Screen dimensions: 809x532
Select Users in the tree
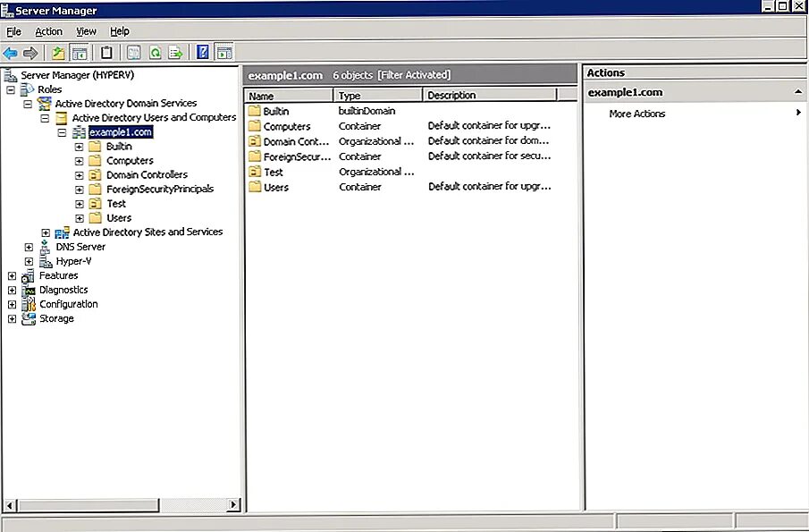coord(119,218)
